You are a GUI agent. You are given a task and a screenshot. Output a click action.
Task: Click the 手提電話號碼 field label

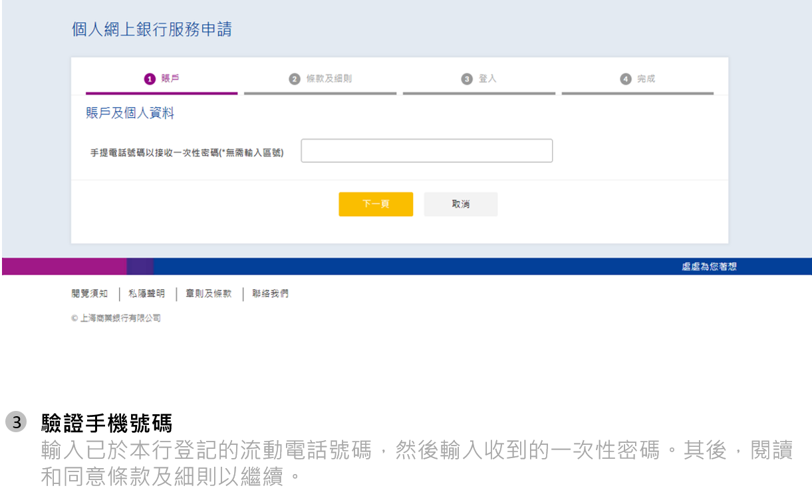187,153
